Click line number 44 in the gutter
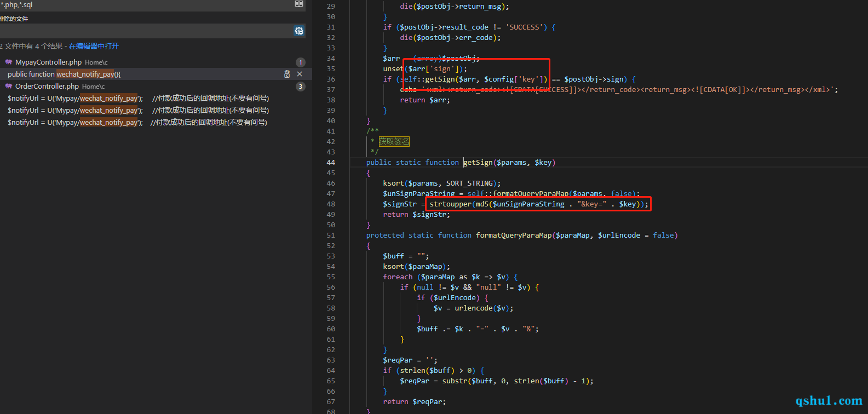868x414 pixels. (x=331, y=163)
